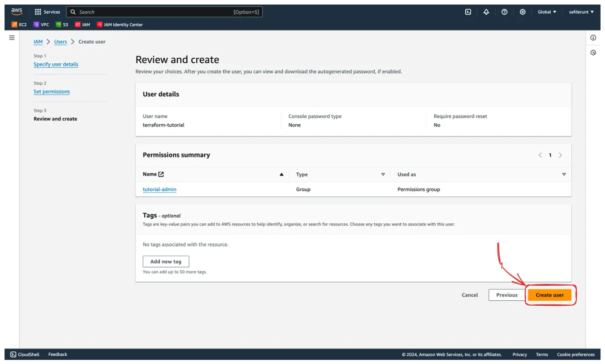This screenshot has width=605, height=364.
Task: Click the Require password reset No value
Action: [x=437, y=125]
